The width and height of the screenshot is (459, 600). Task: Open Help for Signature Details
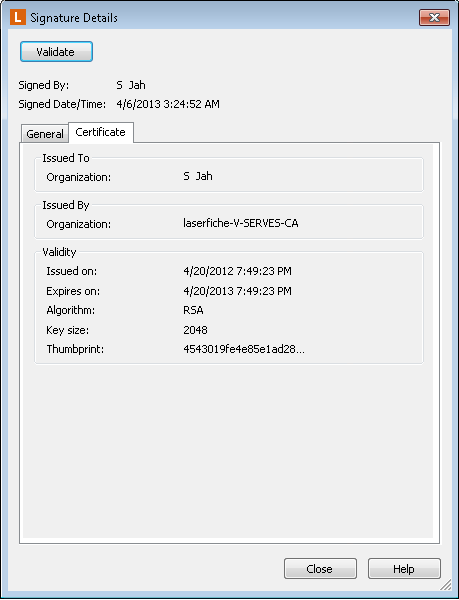[404, 569]
